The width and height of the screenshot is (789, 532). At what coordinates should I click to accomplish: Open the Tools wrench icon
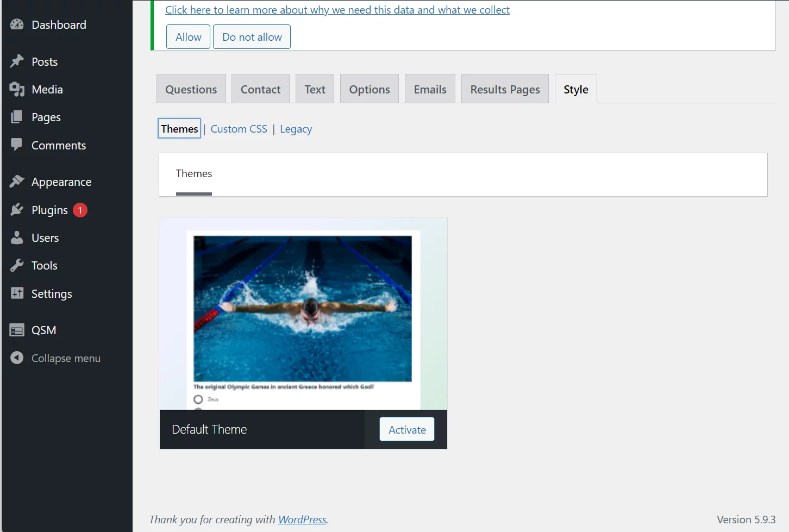17,265
